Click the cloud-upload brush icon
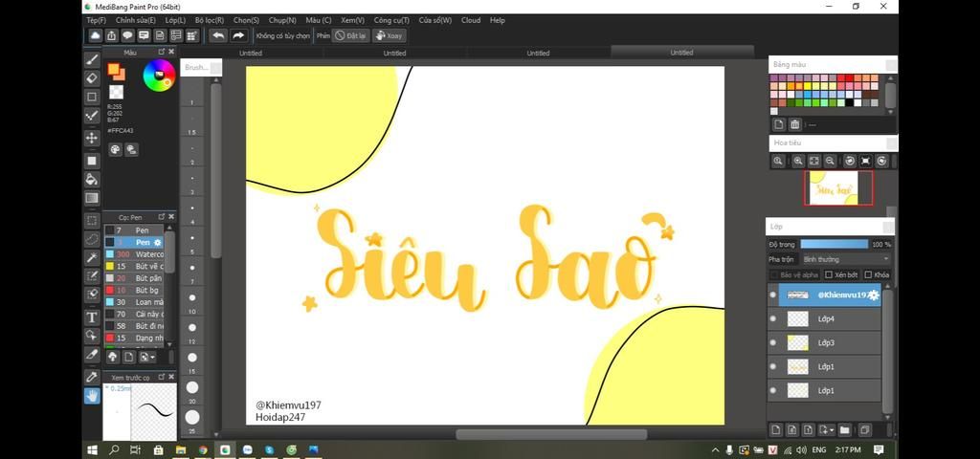Image resolution: width=980 pixels, height=459 pixels. click(x=113, y=357)
